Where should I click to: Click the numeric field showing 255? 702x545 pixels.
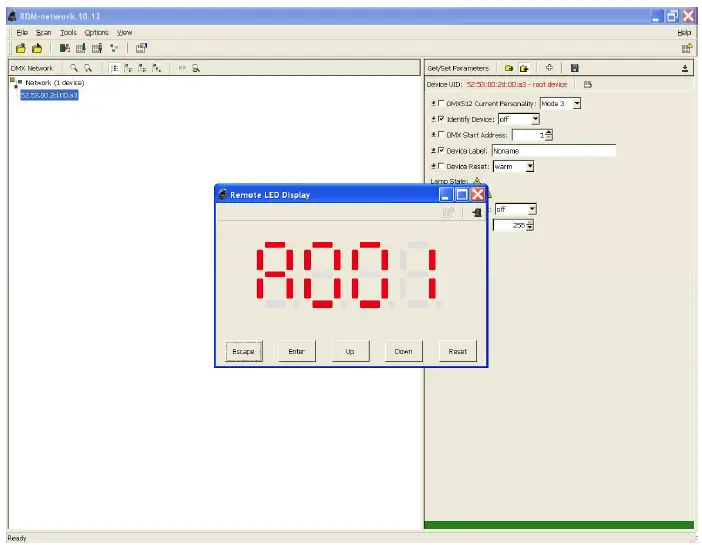click(x=509, y=225)
